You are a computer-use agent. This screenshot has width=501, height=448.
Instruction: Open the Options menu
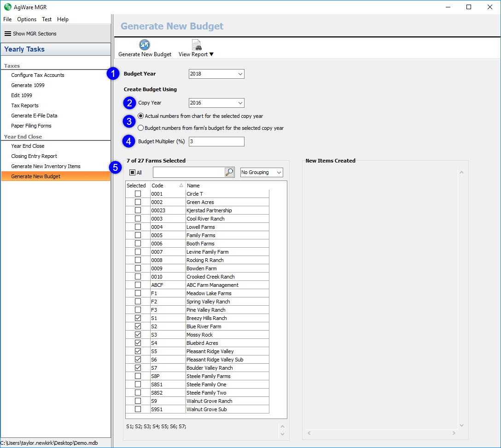tap(27, 19)
